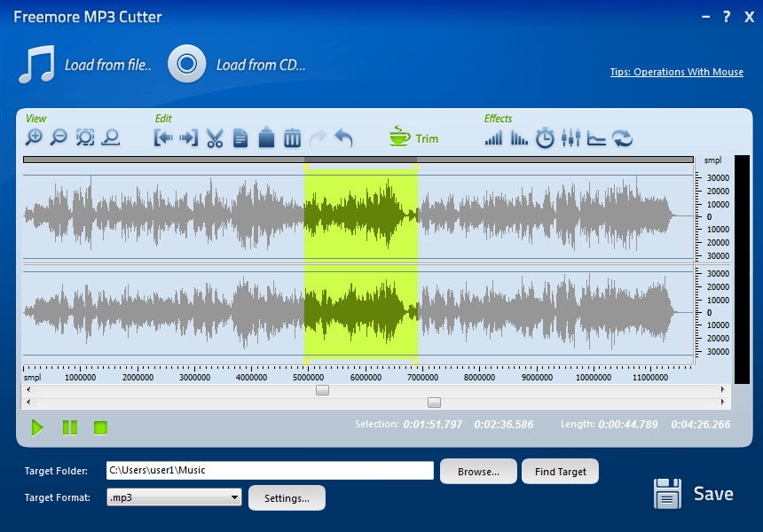This screenshot has height=532, width=763.
Task: Select the Zoom In tool
Action: [35, 137]
